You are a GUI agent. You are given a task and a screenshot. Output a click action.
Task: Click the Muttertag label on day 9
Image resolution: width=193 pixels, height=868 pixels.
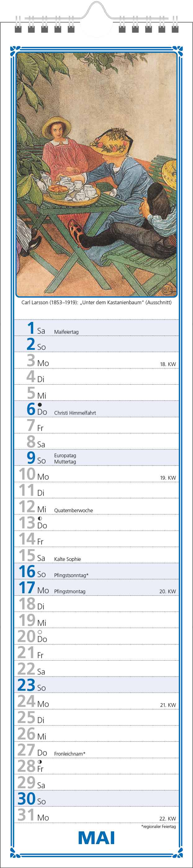(x=65, y=462)
